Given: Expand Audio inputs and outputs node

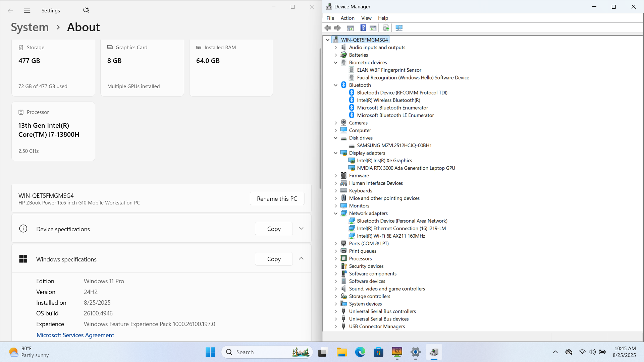Looking at the screenshot, I should click(336, 48).
